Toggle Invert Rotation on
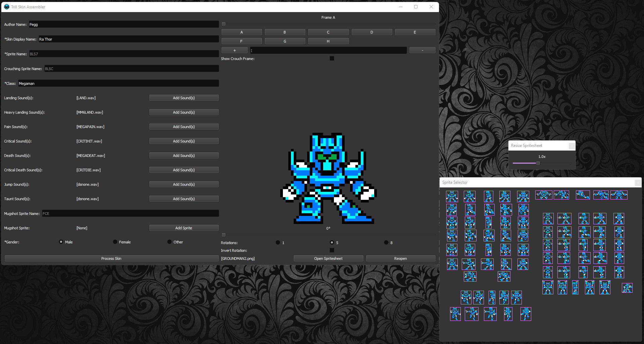The image size is (644, 344). (x=332, y=250)
